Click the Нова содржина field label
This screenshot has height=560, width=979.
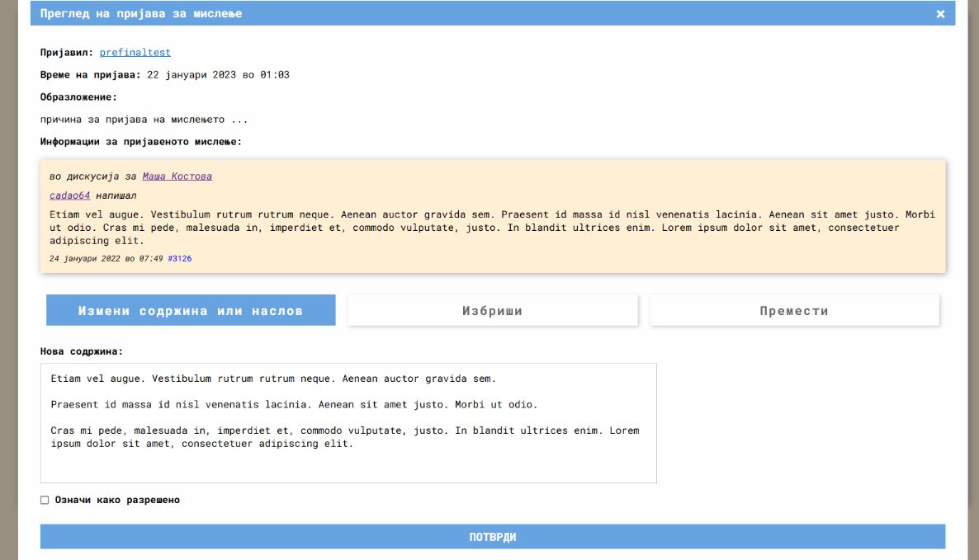(81, 351)
